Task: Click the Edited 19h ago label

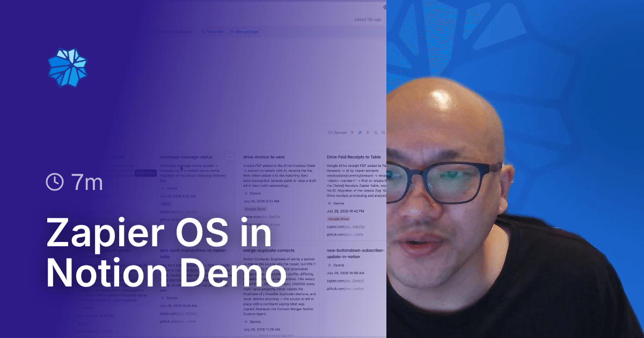Action: pyautogui.click(x=368, y=19)
